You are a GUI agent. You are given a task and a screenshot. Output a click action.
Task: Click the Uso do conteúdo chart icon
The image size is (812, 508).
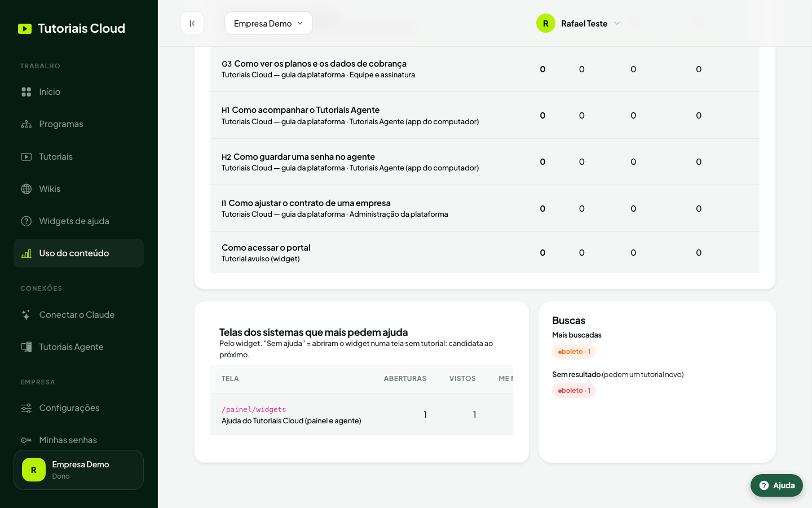pyautogui.click(x=27, y=253)
